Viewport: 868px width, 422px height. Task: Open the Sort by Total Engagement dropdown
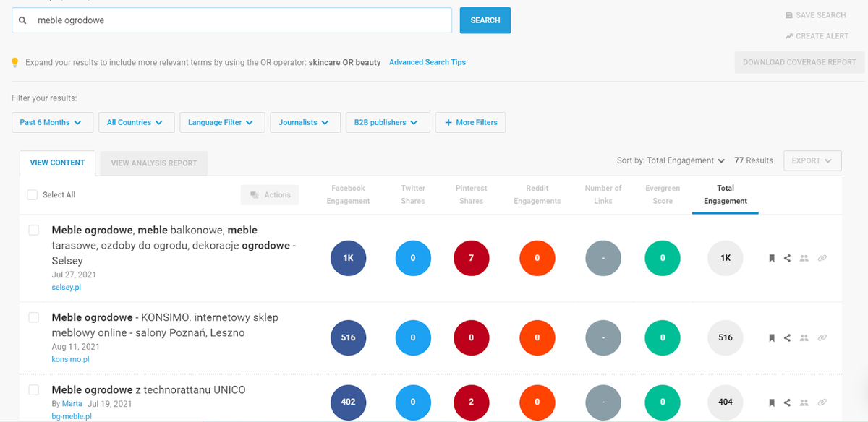click(671, 160)
